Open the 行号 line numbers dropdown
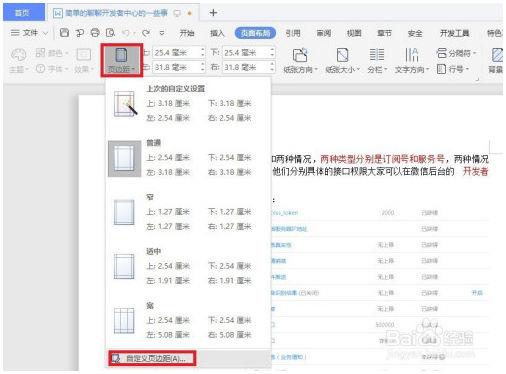The width and height of the screenshot is (506, 374). point(453,69)
